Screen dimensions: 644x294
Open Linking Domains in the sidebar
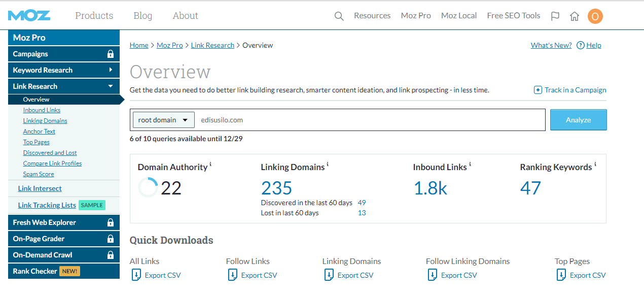45,121
